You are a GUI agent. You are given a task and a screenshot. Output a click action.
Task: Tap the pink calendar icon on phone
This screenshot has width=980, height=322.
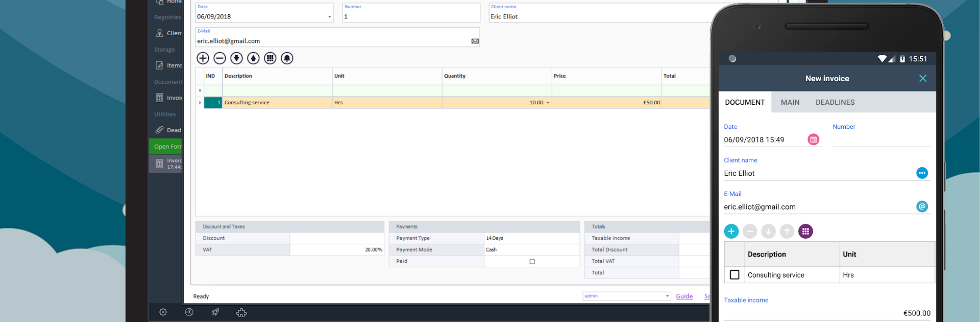coord(814,140)
